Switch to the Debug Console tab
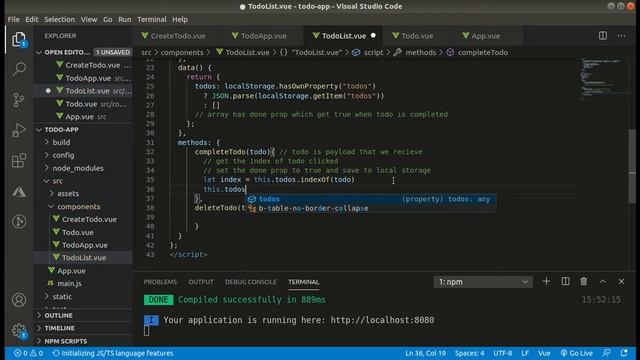 pos(251,282)
